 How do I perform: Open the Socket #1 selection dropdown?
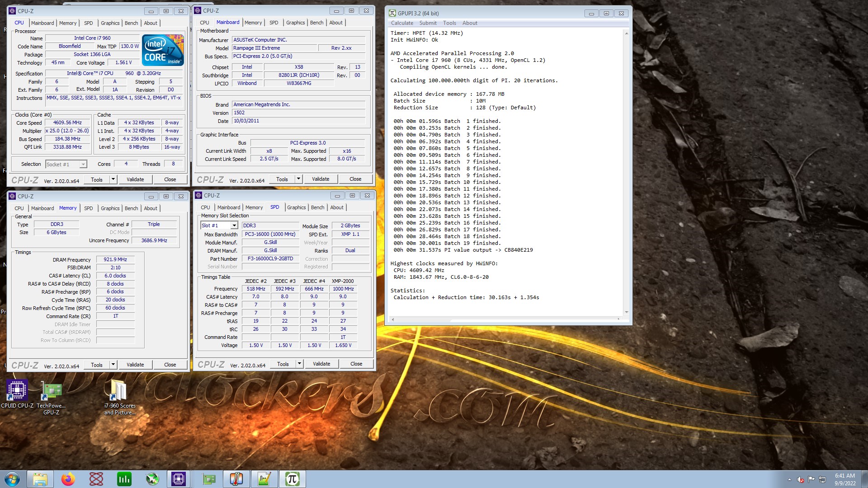83,164
